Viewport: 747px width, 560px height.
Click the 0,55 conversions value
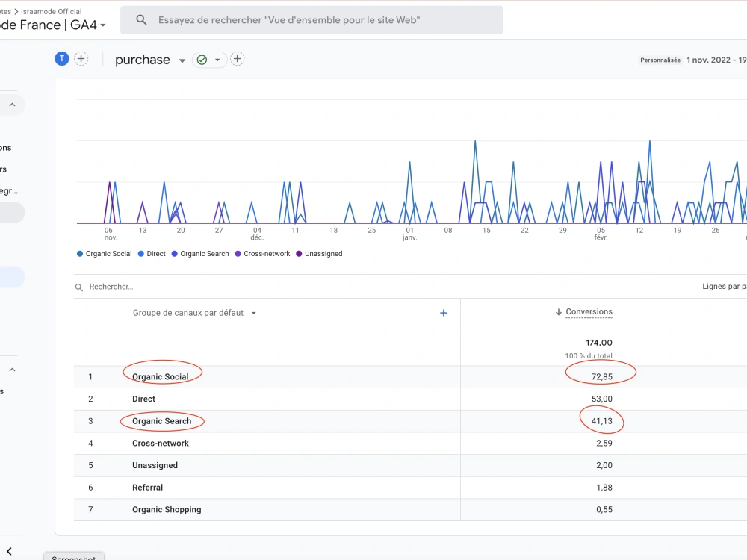604,509
